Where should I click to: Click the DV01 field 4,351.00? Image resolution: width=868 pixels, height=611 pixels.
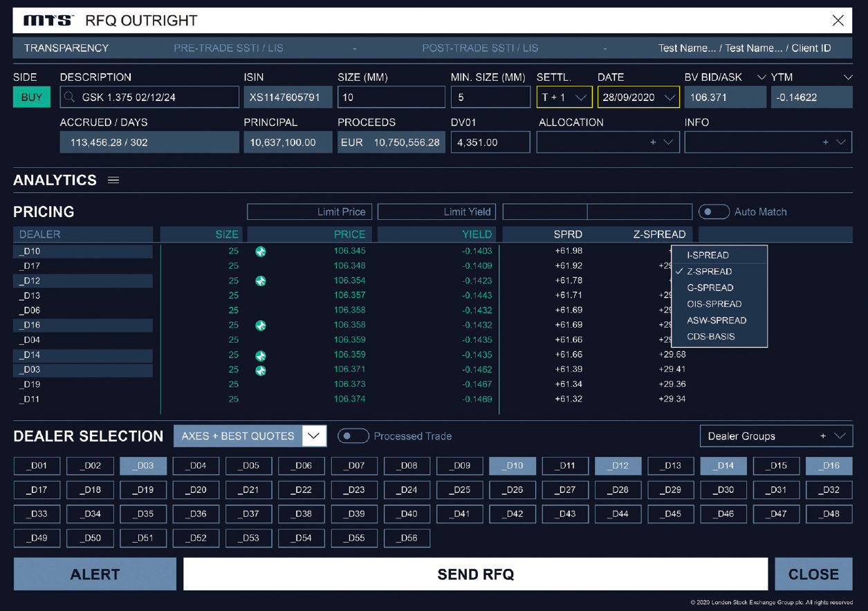[x=491, y=142]
